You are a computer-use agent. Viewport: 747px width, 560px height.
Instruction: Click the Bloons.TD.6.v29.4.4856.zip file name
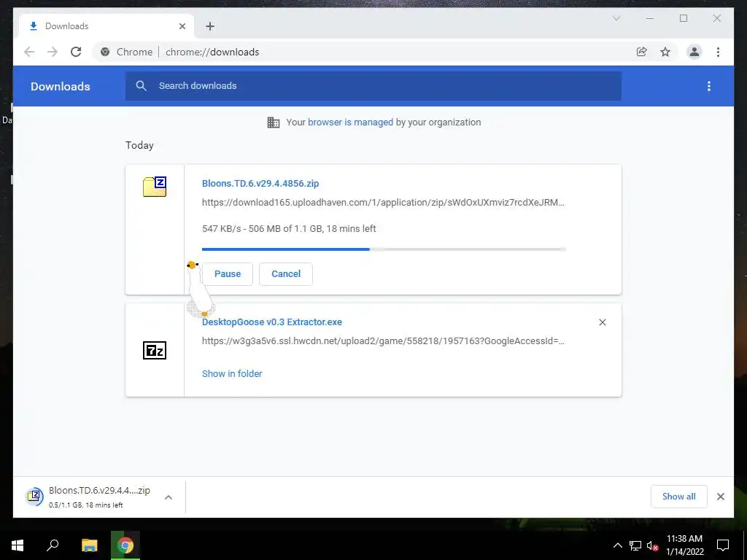tap(260, 183)
